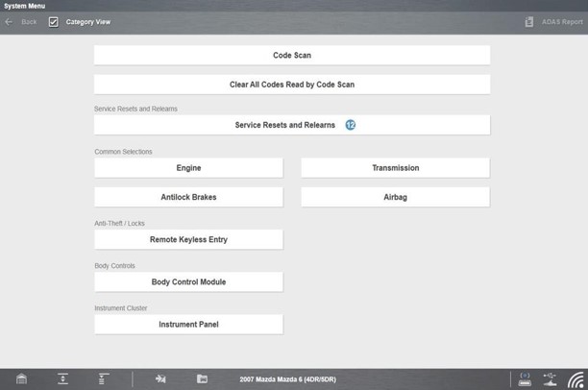Select Clear All Codes Read by Code Scan

tap(292, 85)
